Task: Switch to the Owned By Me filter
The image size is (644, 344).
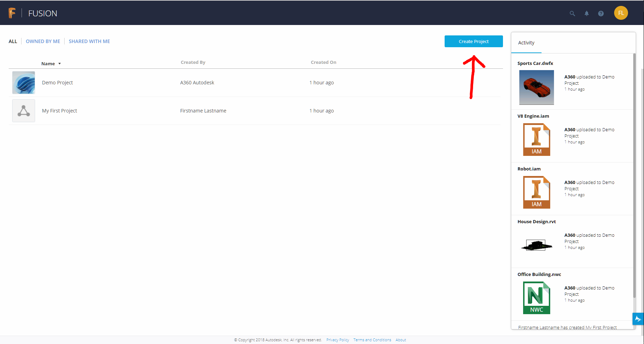Action: [x=43, y=41]
